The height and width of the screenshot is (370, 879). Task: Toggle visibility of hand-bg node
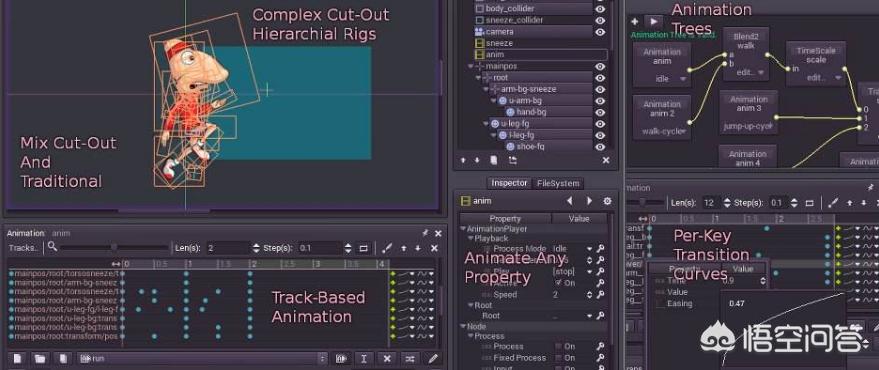click(x=600, y=112)
